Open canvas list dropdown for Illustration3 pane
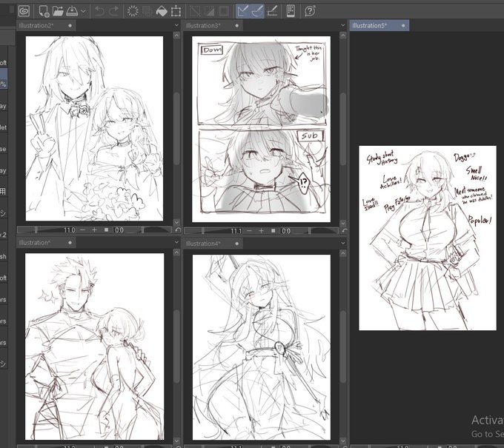The width and height of the screenshot is (504, 448). tap(343, 25)
